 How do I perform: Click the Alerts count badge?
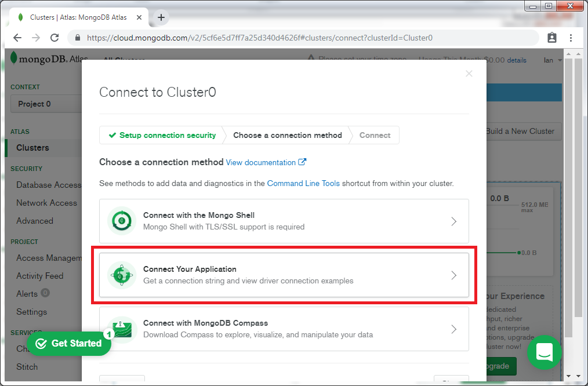coord(45,293)
